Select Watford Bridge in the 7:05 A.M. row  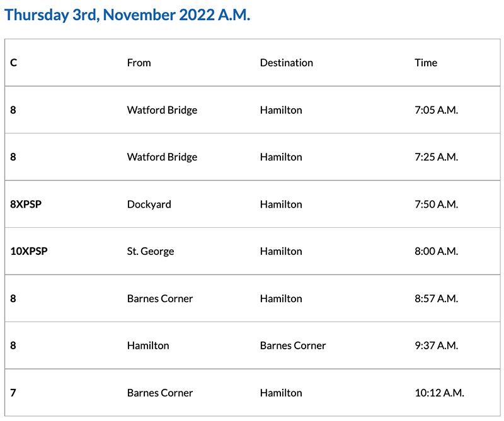click(x=162, y=109)
